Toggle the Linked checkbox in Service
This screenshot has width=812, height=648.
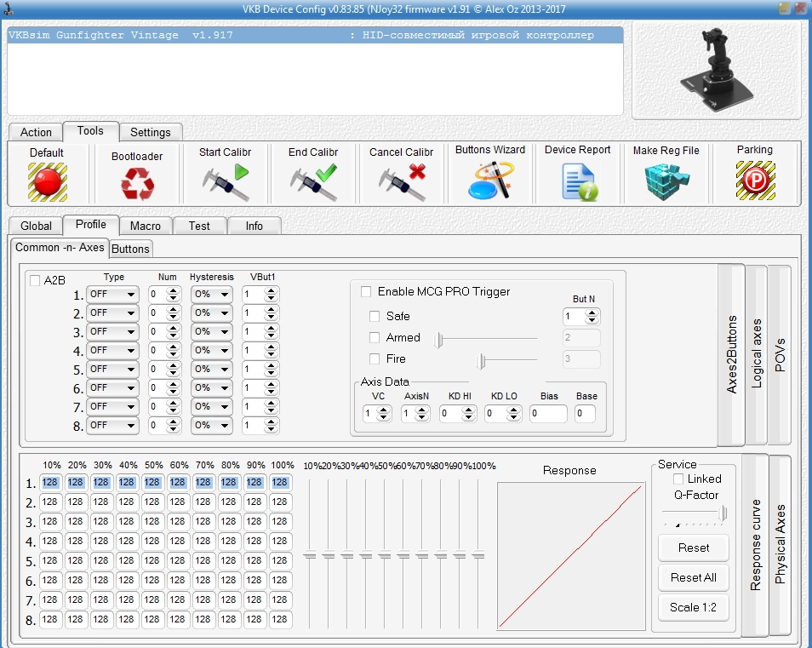tap(678, 479)
